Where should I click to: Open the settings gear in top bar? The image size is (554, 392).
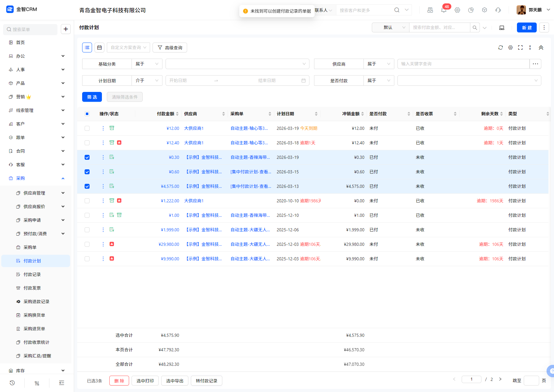(457, 10)
